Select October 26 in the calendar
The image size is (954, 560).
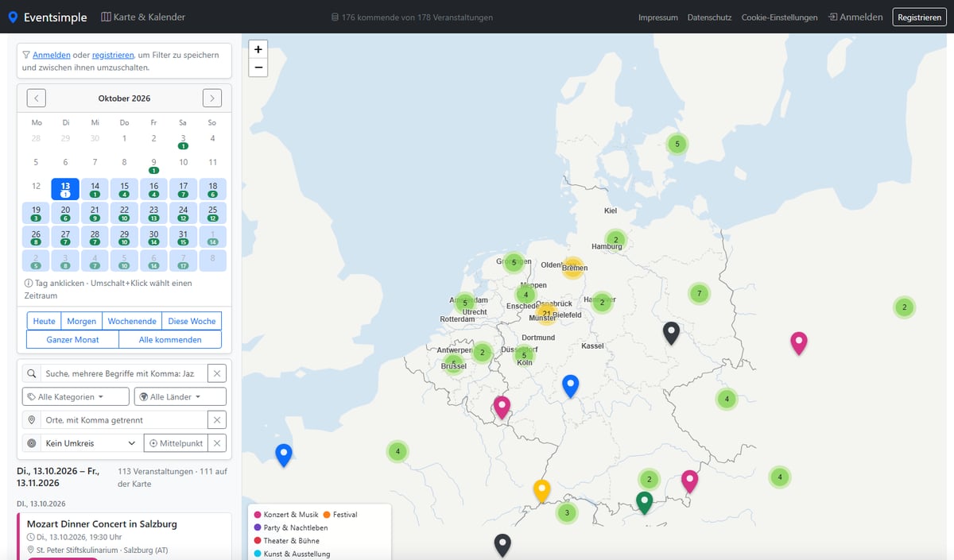click(x=36, y=237)
